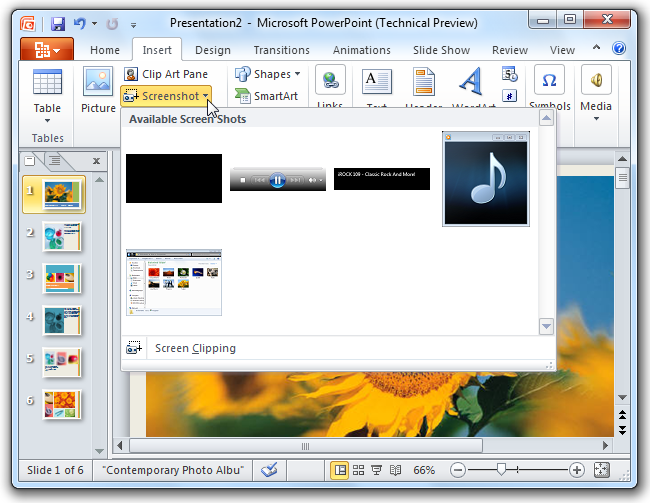Click the Clip Art Pane button
This screenshot has width=650, height=503.
point(166,74)
